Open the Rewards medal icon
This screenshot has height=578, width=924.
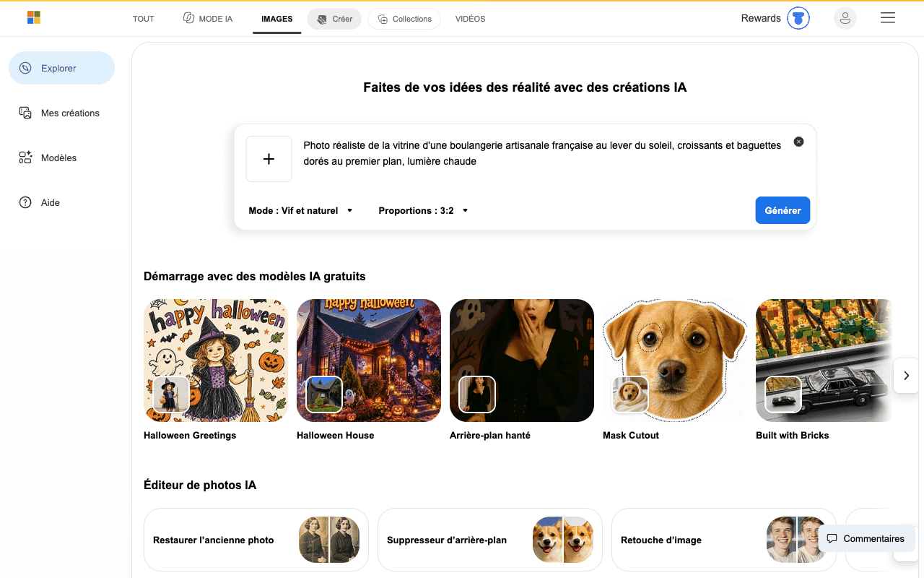pos(798,18)
